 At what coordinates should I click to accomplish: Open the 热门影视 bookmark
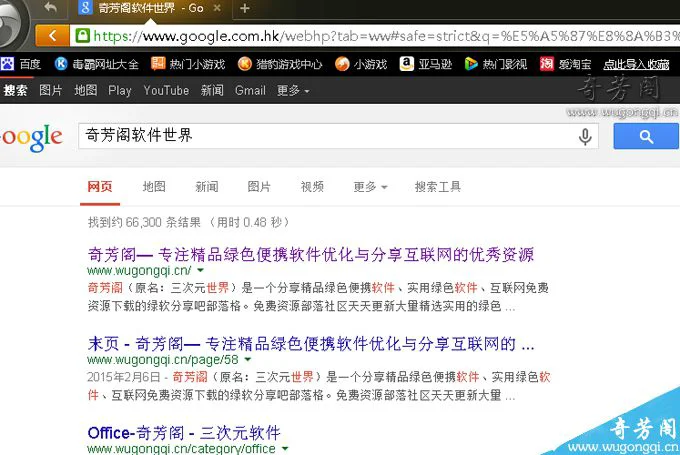point(495,64)
